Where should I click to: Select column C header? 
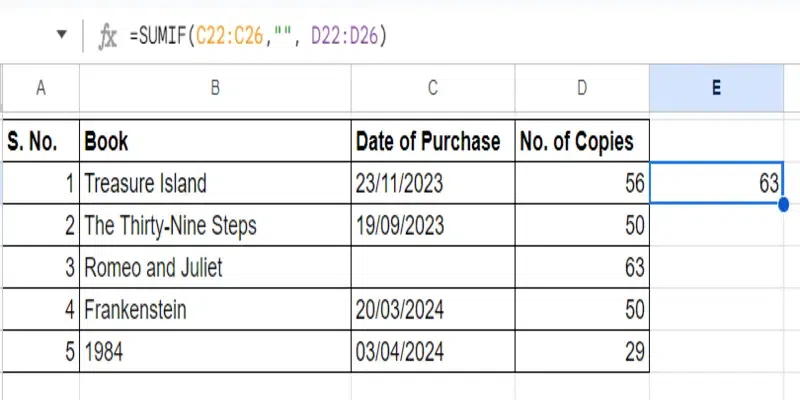pos(431,88)
